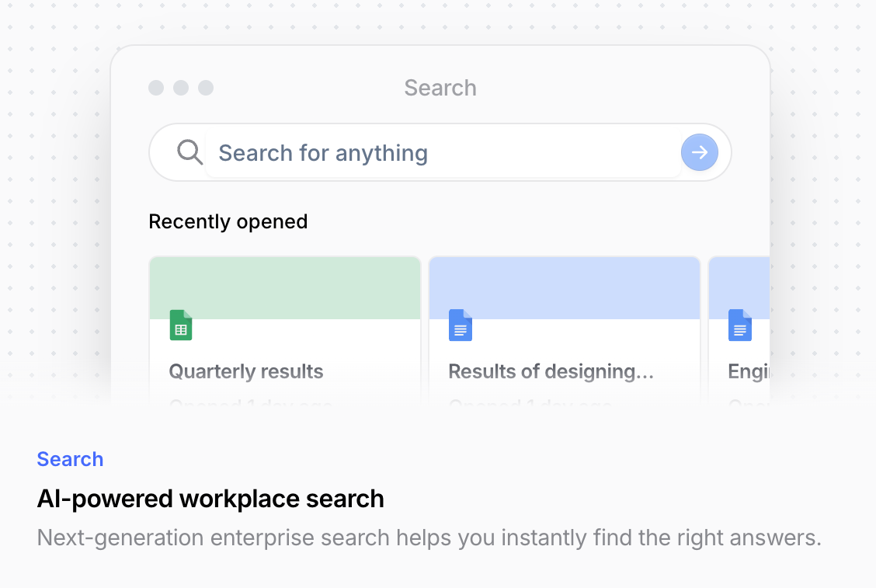The width and height of the screenshot is (876, 588).
Task: Select the green spreadsheet icon on Quarterly results
Action: (180, 325)
